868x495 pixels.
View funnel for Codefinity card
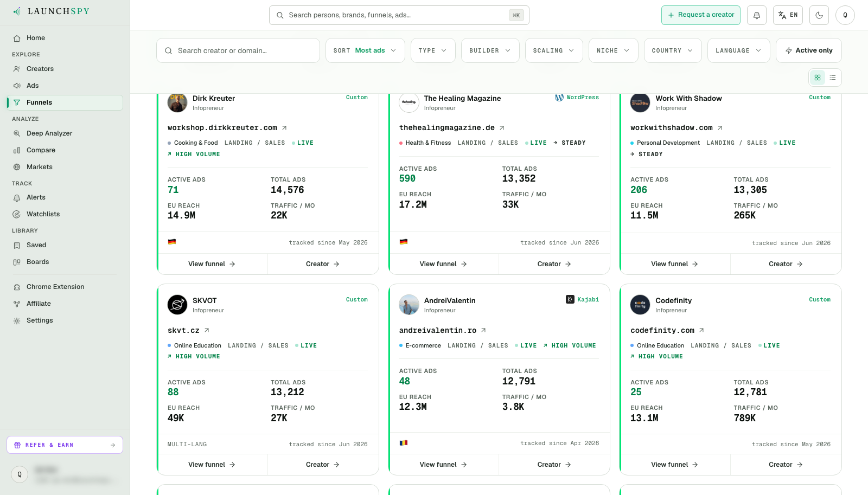point(675,465)
